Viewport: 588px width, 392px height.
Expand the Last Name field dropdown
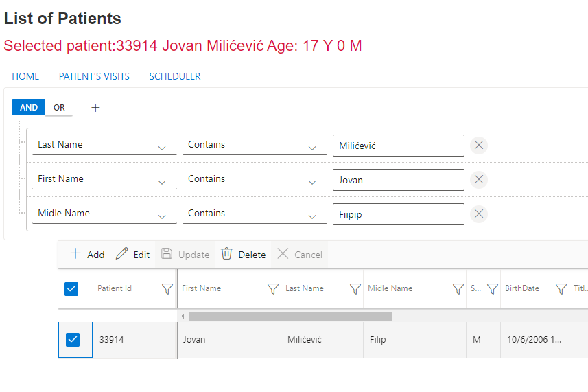pos(162,147)
